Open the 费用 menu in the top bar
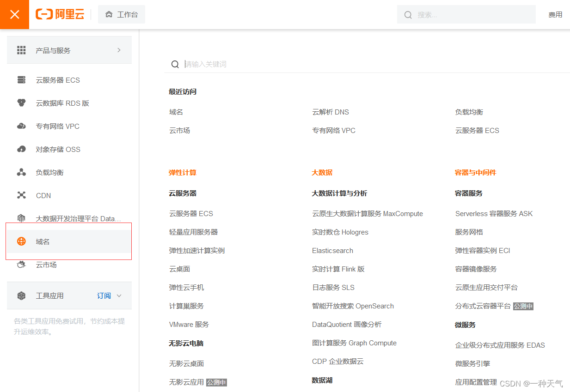The image size is (570, 392). [555, 15]
